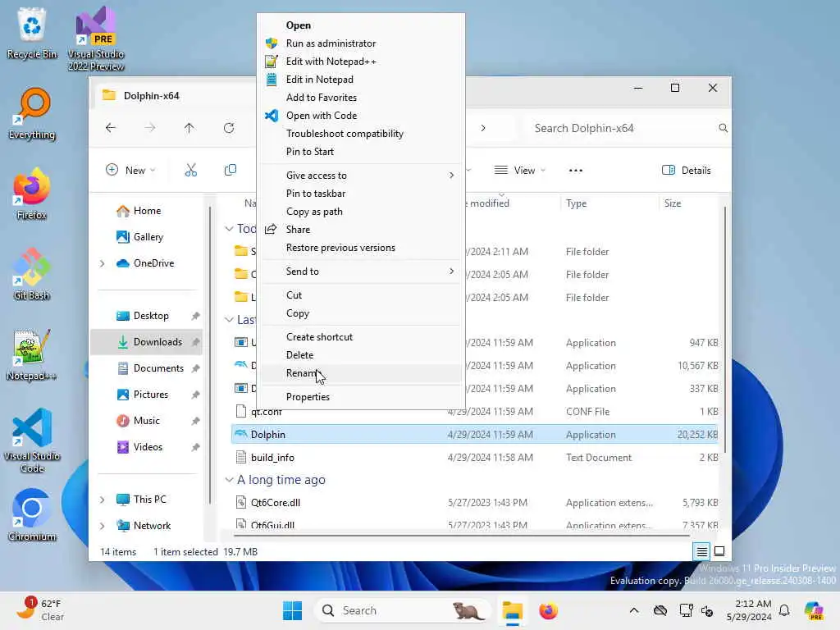Choose Copy as path
840x630 pixels.
click(x=359, y=212)
